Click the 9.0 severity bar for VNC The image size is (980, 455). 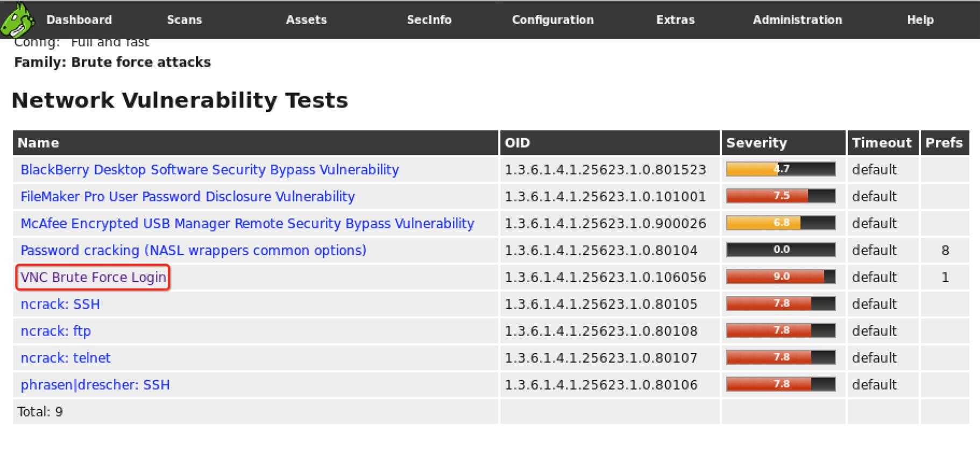coord(780,276)
